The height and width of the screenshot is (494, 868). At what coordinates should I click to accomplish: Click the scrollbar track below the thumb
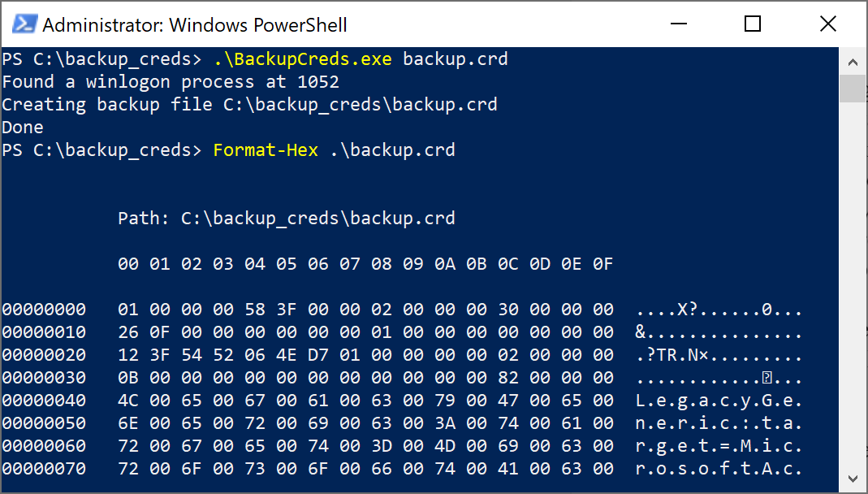coord(853,284)
